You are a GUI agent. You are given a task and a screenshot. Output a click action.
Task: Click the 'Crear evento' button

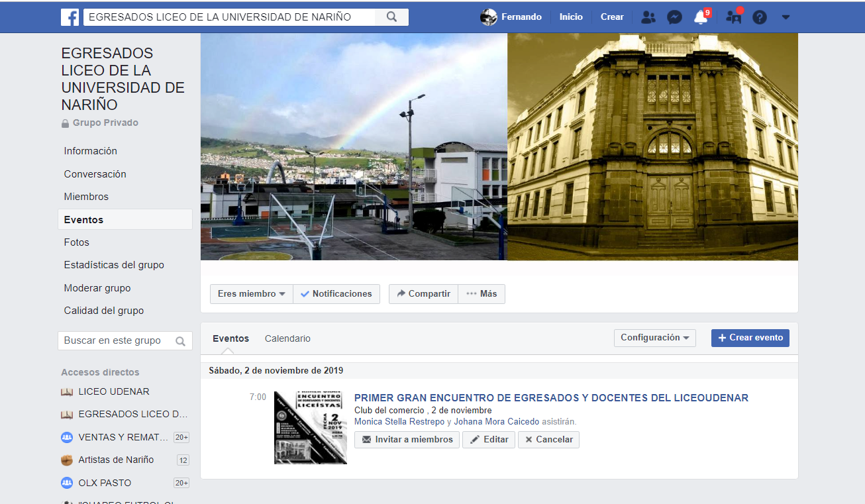pyautogui.click(x=750, y=338)
